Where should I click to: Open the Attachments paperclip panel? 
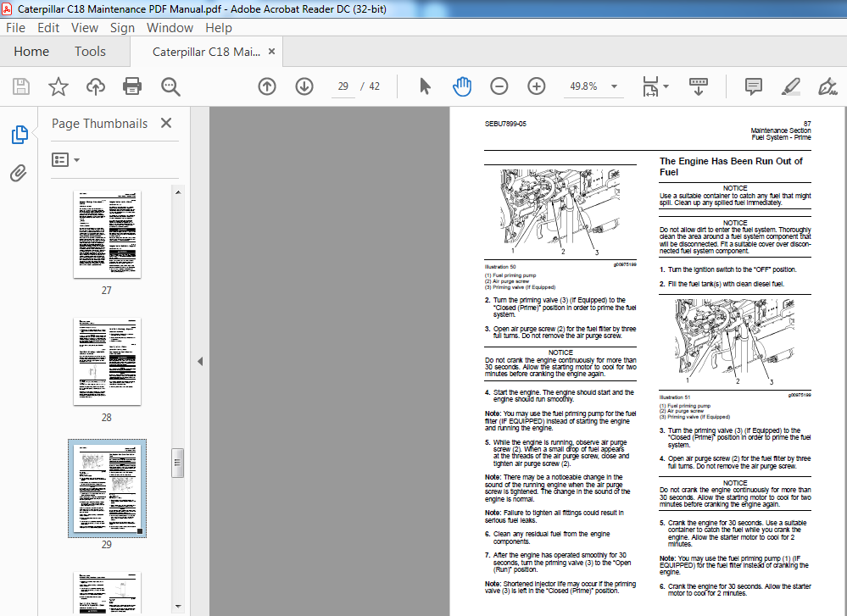pyautogui.click(x=19, y=174)
